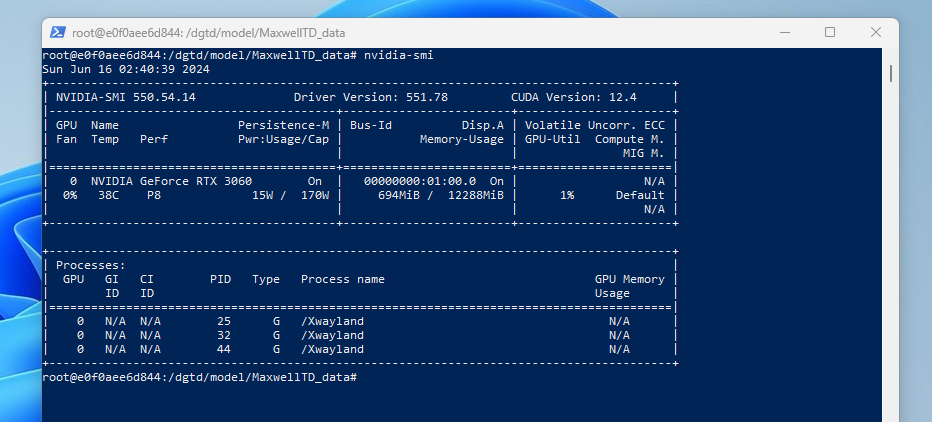Click the total memory '12288MiB'
This screenshot has height=422, width=932.
pos(476,195)
